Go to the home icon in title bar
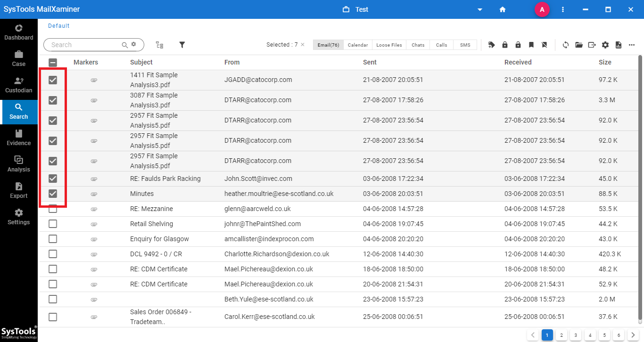The image size is (644, 342). click(x=503, y=9)
